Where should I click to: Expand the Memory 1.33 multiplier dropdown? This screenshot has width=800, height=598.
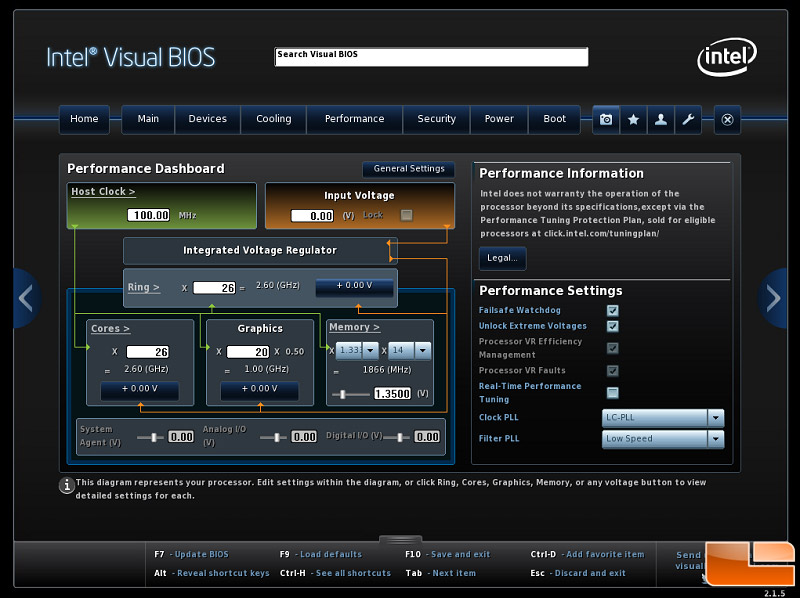[x=357, y=351]
